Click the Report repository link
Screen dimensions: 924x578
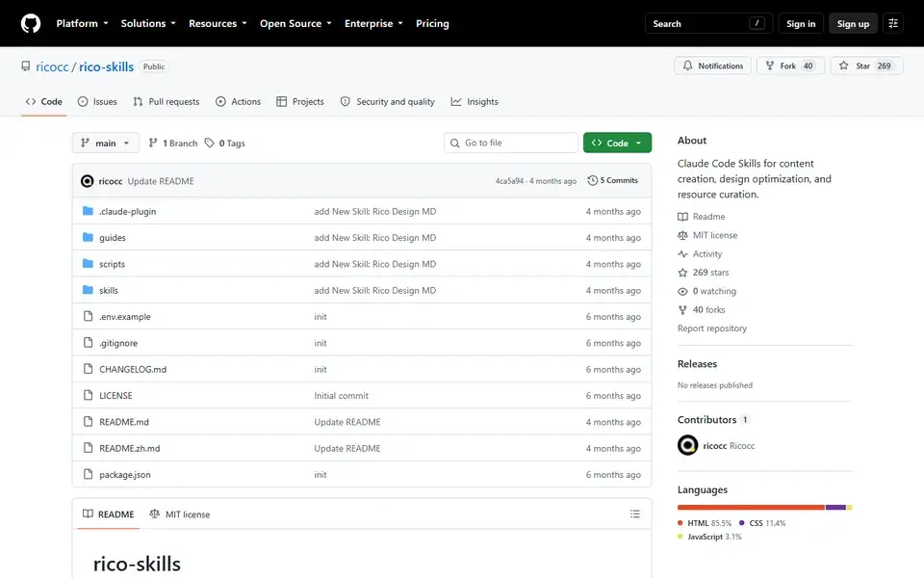(712, 328)
